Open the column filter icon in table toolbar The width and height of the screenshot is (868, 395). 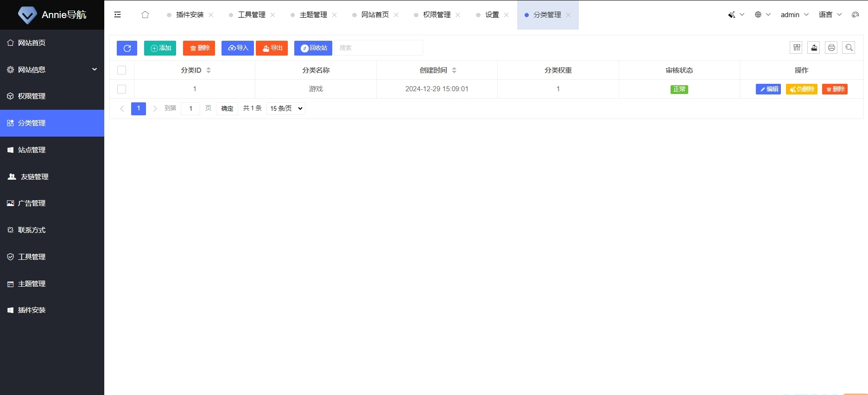pyautogui.click(x=797, y=48)
